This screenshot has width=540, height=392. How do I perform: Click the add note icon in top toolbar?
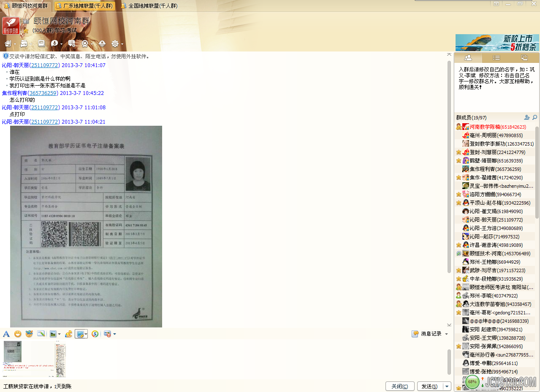click(x=72, y=43)
